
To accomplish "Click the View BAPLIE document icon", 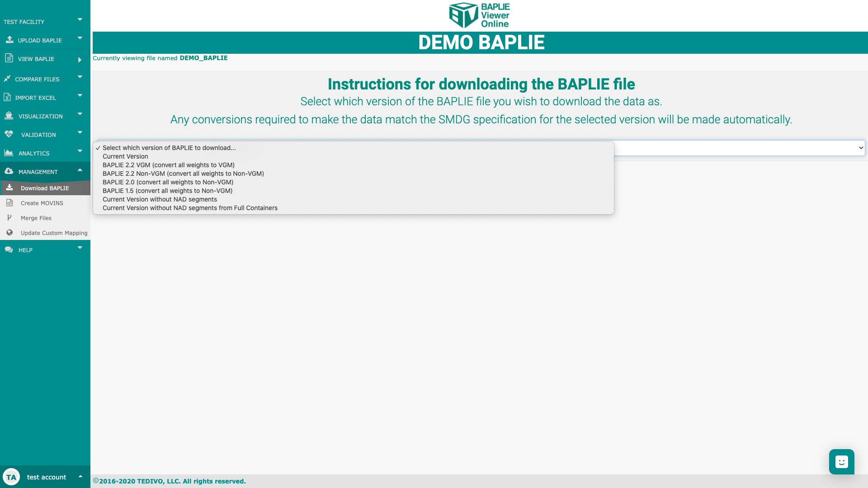I will click(9, 58).
